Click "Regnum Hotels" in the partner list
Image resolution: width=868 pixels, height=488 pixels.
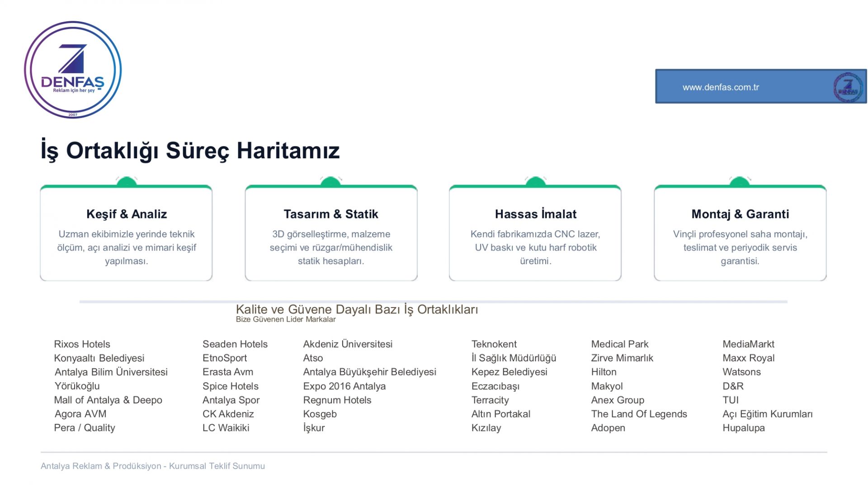[x=337, y=400]
